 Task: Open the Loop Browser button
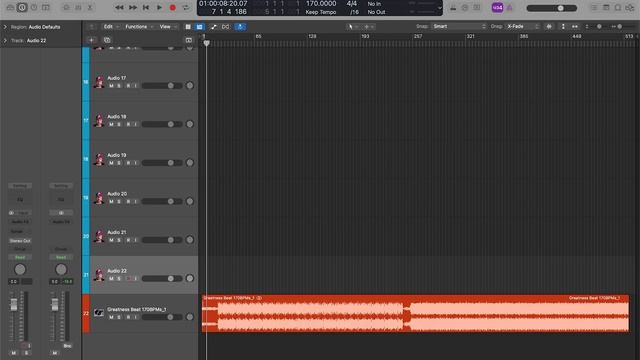pyautogui.click(x=618, y=7)
